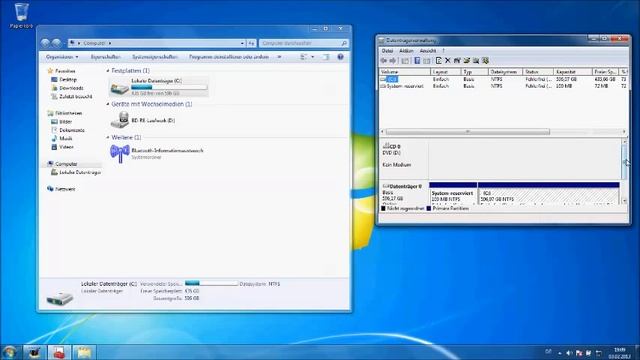Open Desktop in the navigation pane
Screen dimensions: 640x360
(x=64, y=80)
